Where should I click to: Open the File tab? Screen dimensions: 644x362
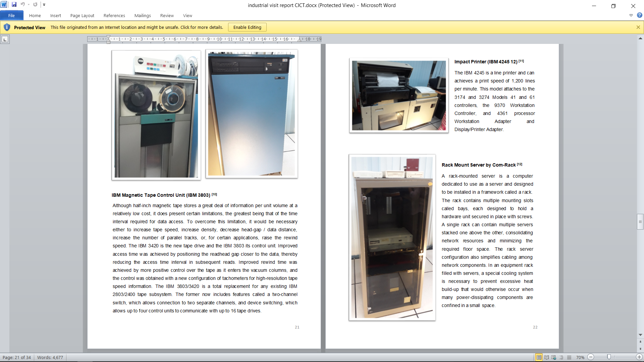tap(11, 15)
